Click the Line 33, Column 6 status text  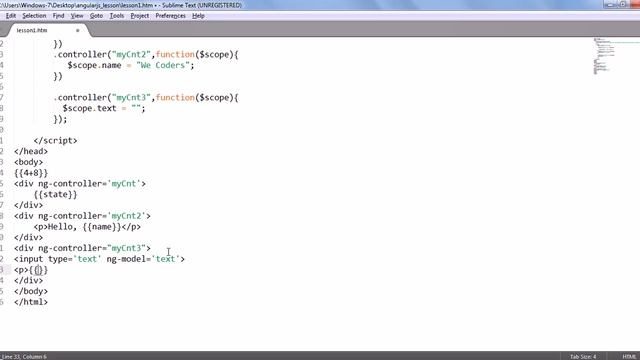click(24, 357)
